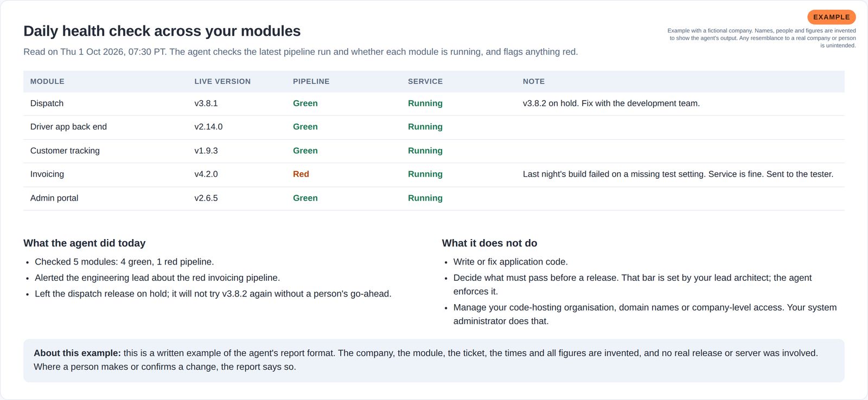Click the "Write or fix application code" bullet
Viewport: 868px width, 400px height.
click(x=510, y=262)
